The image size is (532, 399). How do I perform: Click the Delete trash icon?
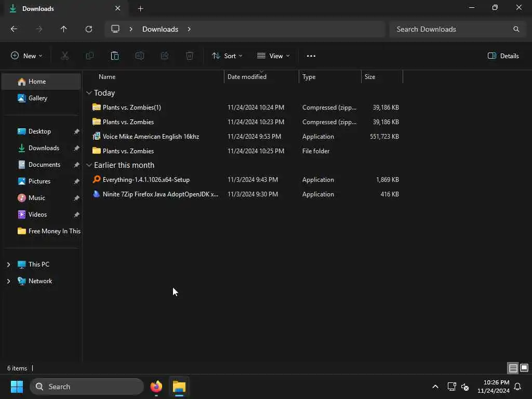click(190, 56)
